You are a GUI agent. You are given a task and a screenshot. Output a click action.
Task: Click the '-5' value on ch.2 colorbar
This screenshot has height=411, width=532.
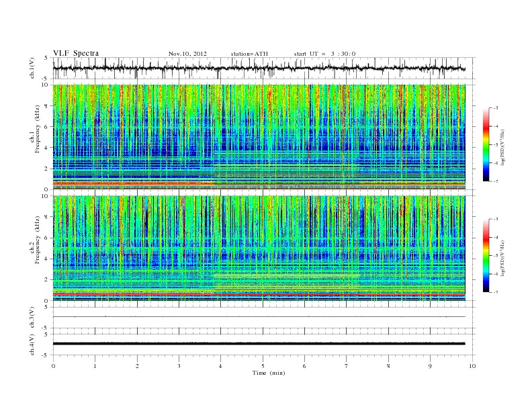[x=496, y=256]
